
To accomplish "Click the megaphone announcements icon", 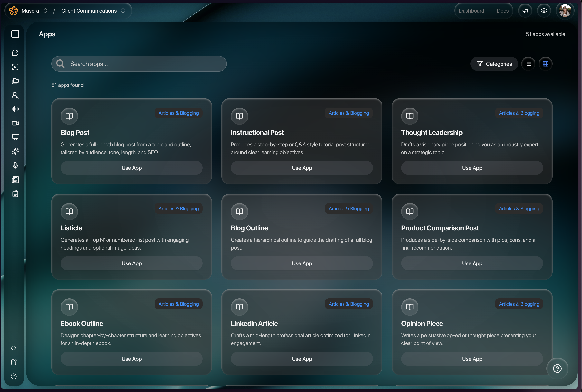I will pos(525,11).
